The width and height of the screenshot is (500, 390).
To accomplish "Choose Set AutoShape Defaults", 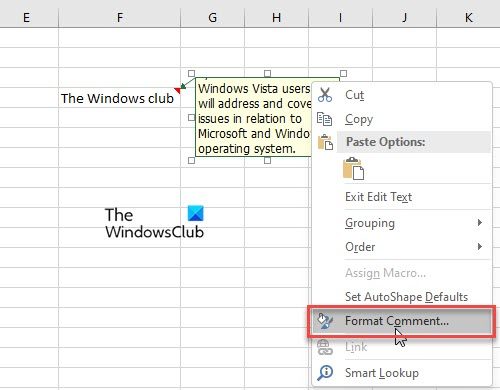I will click(x=402, y=297).
